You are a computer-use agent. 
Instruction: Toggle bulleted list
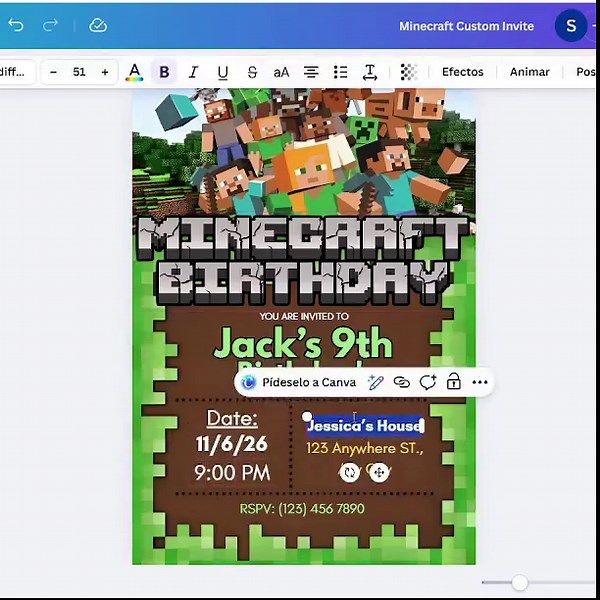(x=340, y=72)
